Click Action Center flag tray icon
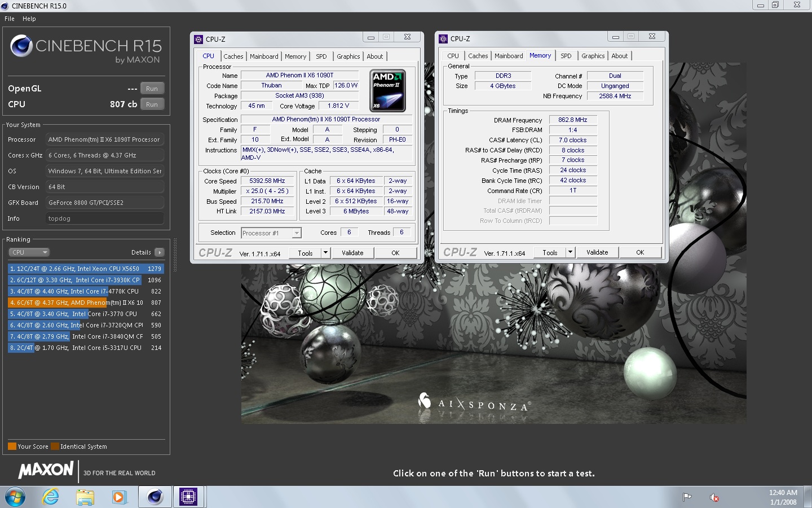This screenshot has height=508, width=812. [687, 497]
